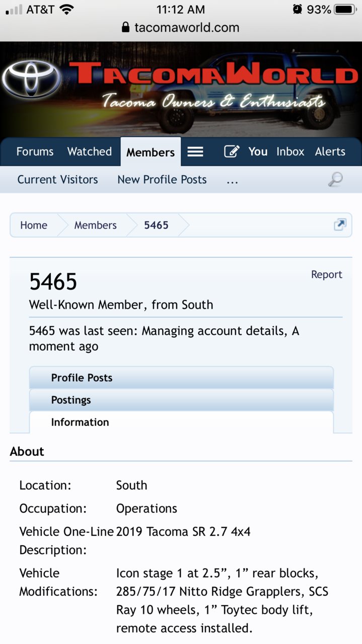
Task: Select the Vehicle Modifications description text
Action: point(222,601)
